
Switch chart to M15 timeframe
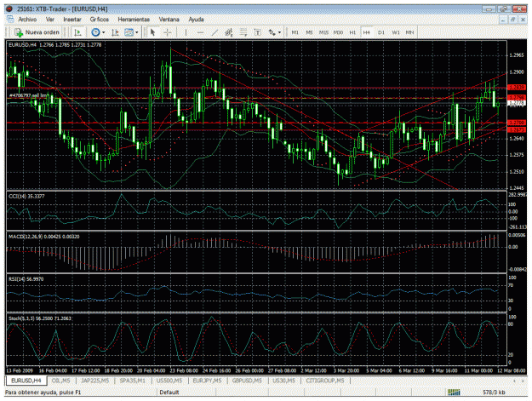coord(323,32)
